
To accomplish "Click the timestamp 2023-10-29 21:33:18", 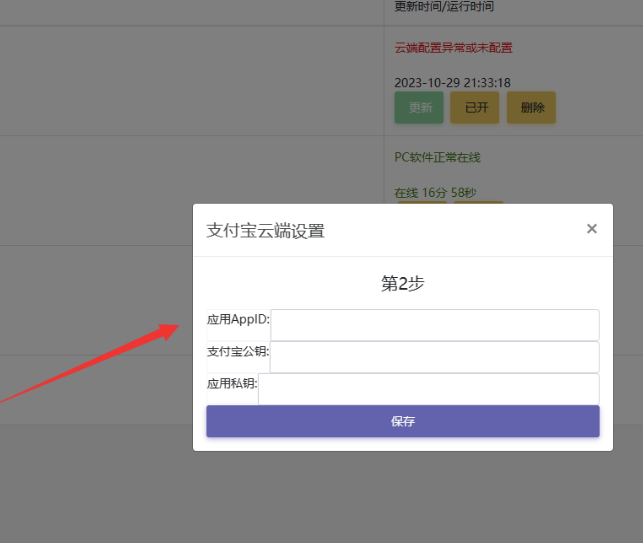I will (x=452, y=83).
